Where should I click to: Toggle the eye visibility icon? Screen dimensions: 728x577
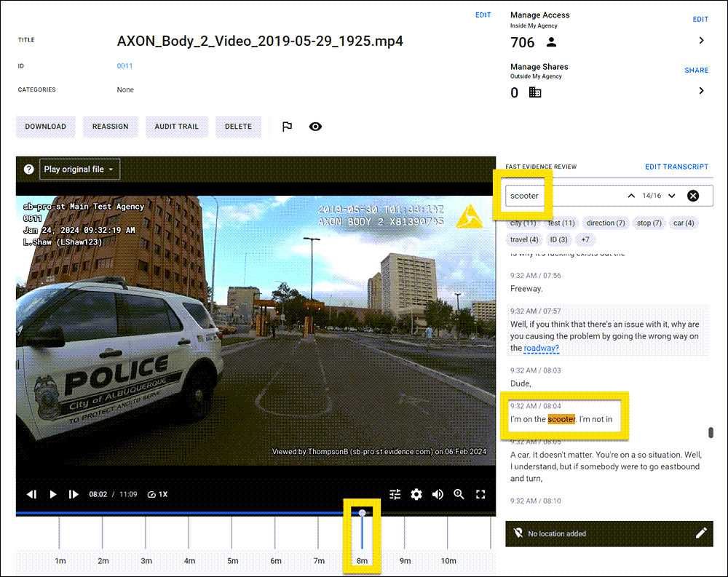click(x=315, y=127)
